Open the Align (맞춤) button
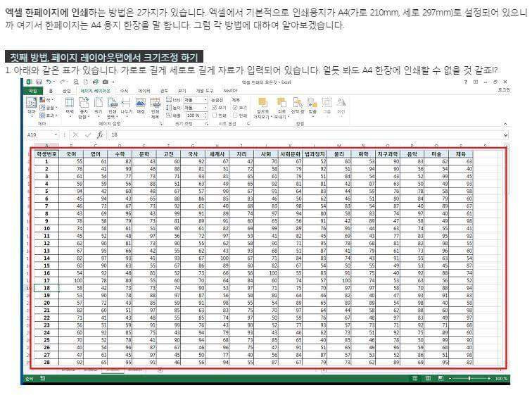This screenshot has height=395, width=532. pos(312,106)
